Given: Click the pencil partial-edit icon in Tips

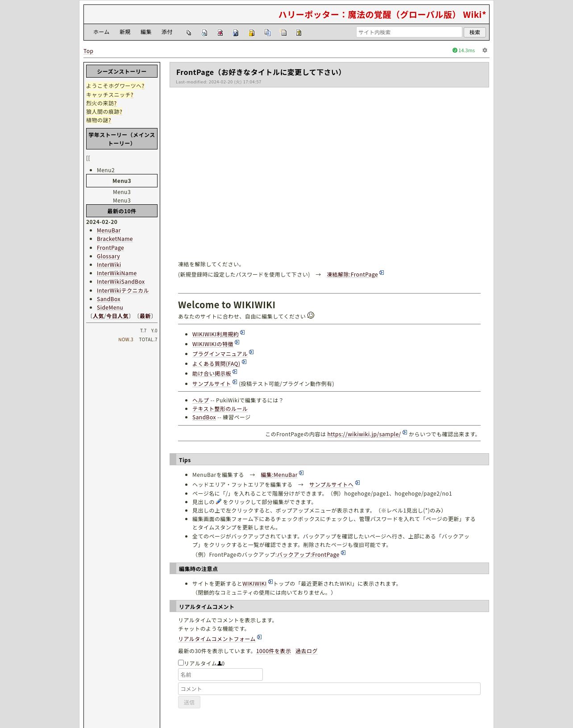Looking at the screenshot, I should coord(219,501).
